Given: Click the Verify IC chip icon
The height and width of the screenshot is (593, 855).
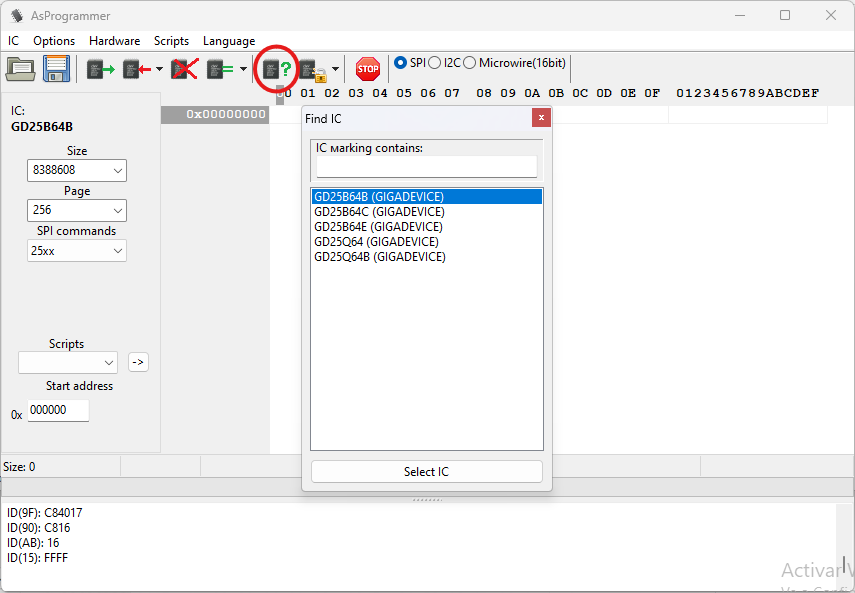Looking at the screenshot, I should tap(220, 69).
